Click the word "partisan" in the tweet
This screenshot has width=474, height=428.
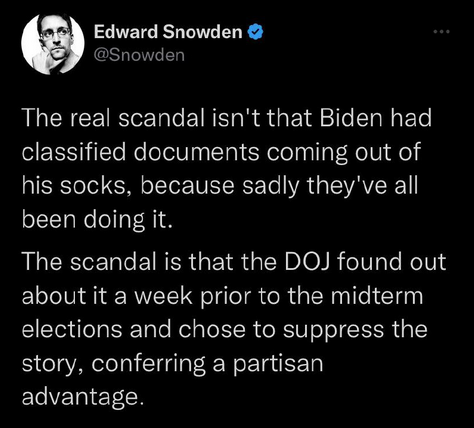click(x=278, y=364)
